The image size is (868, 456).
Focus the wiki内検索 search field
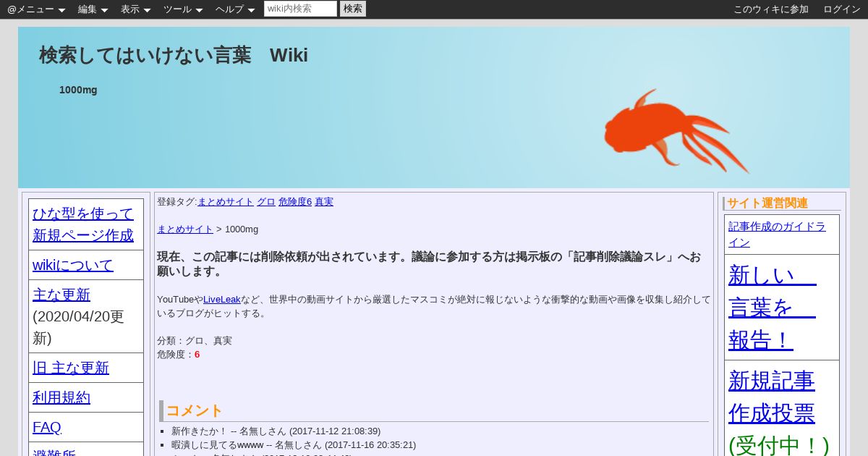pos(300,9)
